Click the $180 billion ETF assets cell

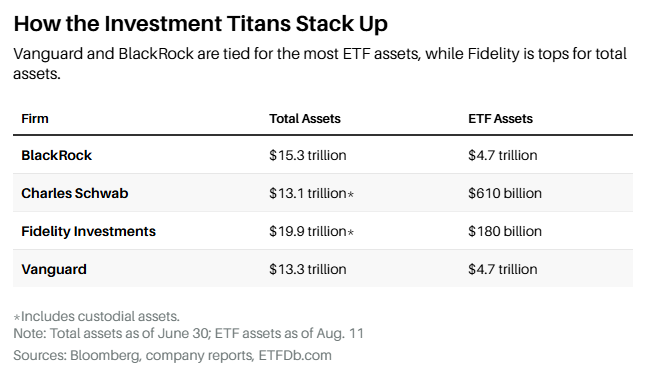[505, 231]
